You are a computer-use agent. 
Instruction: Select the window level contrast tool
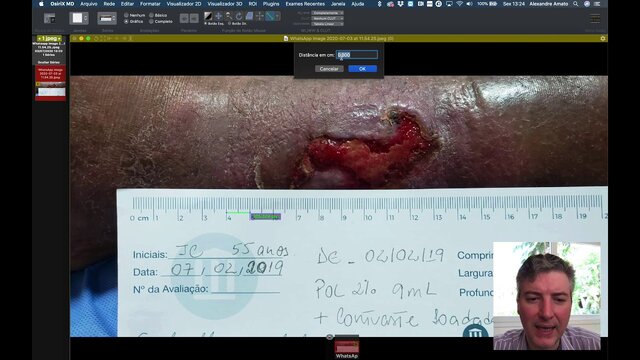208,16
